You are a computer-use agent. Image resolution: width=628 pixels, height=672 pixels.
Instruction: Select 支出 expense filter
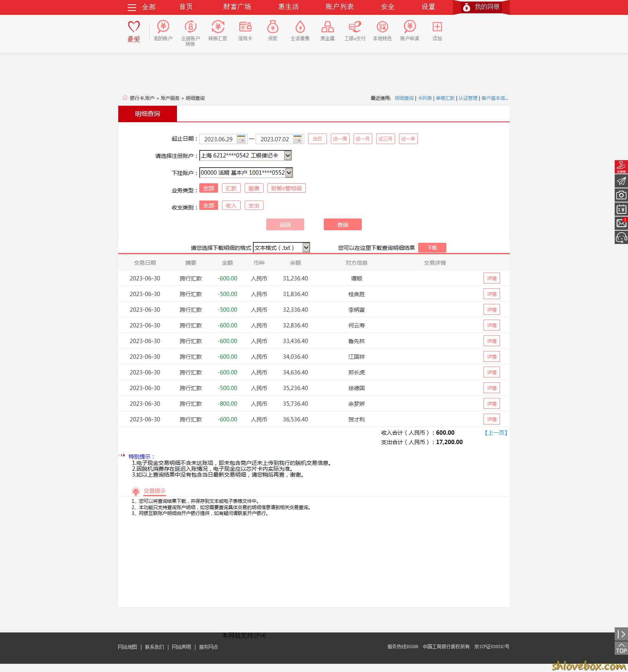(x=254, y=206)
